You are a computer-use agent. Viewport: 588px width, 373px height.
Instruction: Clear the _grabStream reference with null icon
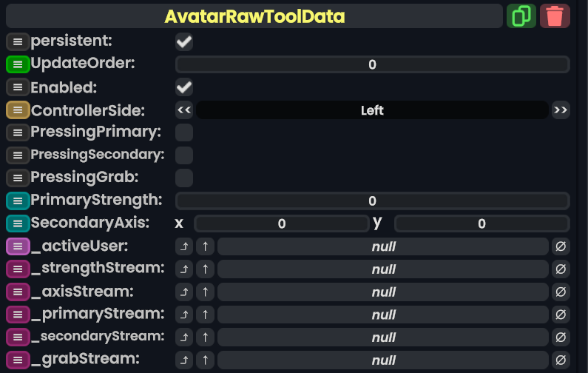561,360
